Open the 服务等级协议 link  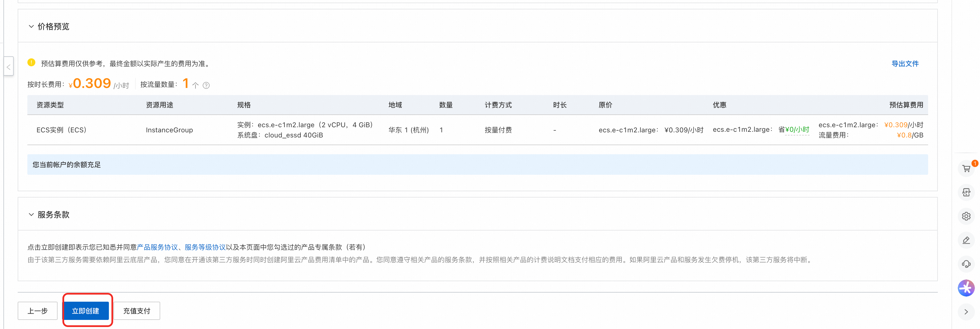pos(205,247)
